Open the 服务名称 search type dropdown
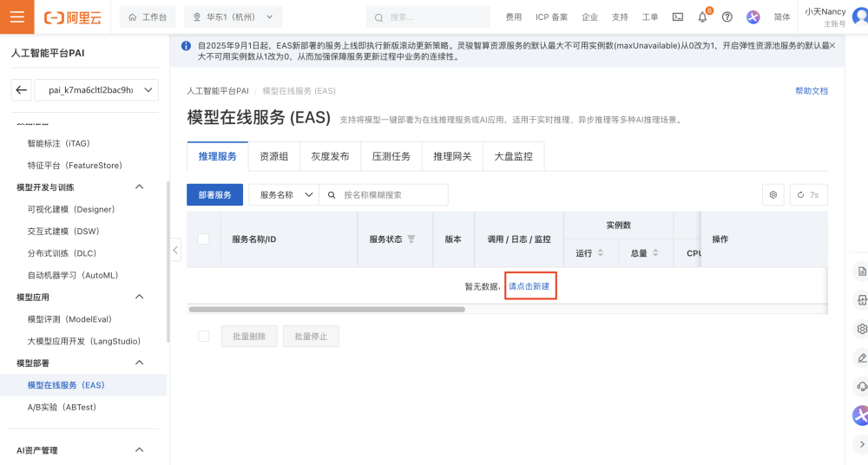Image resolution: width=868 pixels, height=465 pixels. tap(284, 195)
